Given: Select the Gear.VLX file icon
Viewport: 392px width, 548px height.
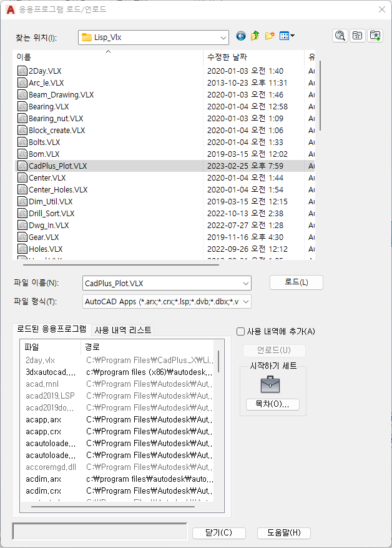Looking at the screenshot, I should pos(22,237).
